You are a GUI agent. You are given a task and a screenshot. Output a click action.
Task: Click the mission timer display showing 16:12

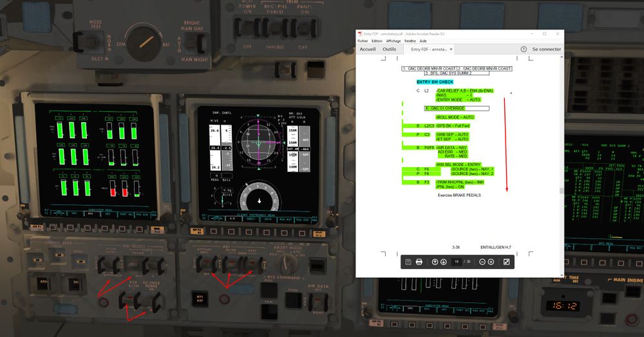click(565, 305)
